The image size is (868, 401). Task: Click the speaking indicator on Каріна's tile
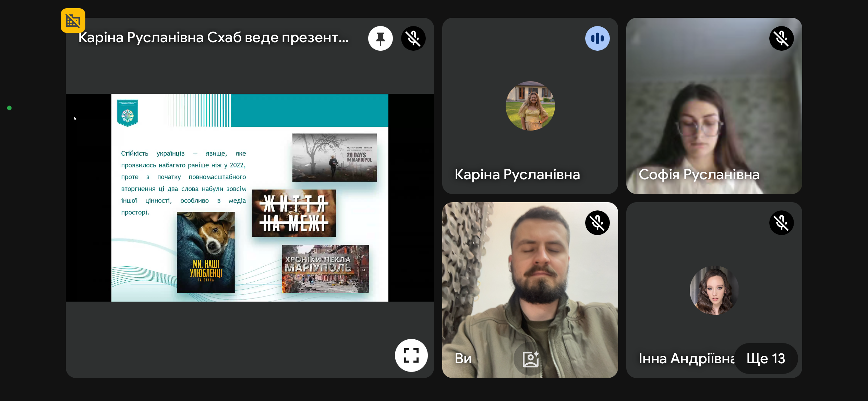pos(597,38)
